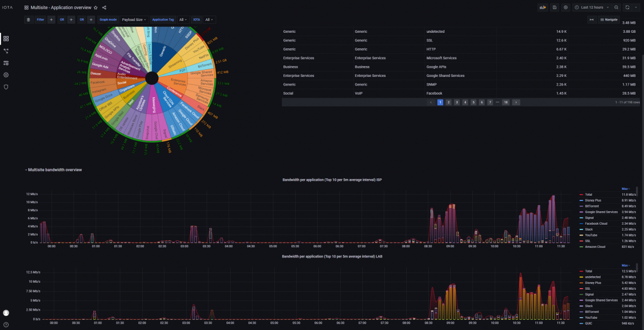Open the Last 12 hours time picker
The height and width of the screenshot is (330, 644).
click(592, 8)
